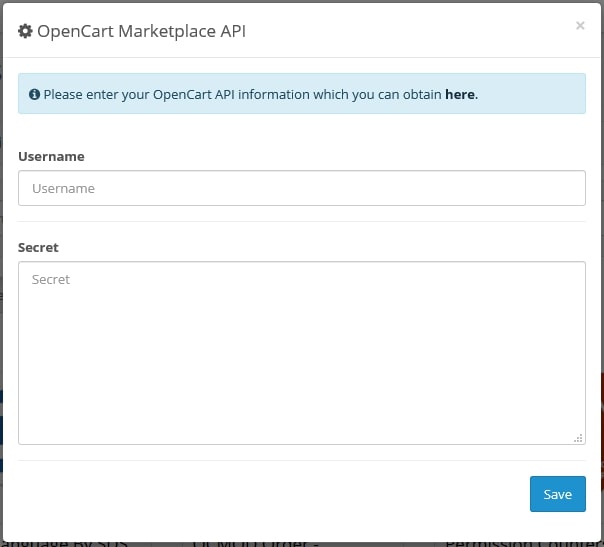604x547 pixels.
Task: Click inside the Secret text area
Action: click(302, 353)
